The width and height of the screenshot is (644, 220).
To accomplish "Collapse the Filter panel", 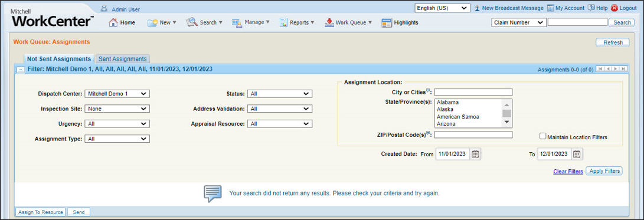I will pyautogui.click(x=20, y=70).
